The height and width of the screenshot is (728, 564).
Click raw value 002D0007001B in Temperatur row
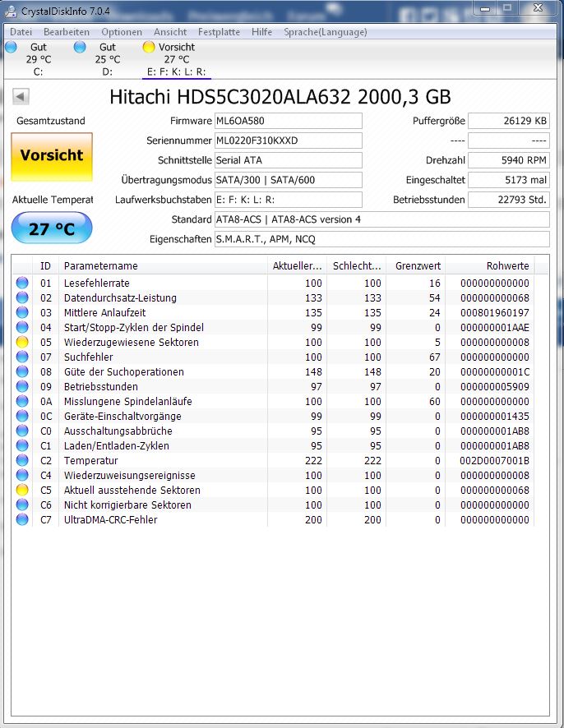click(x=495, y=461)
